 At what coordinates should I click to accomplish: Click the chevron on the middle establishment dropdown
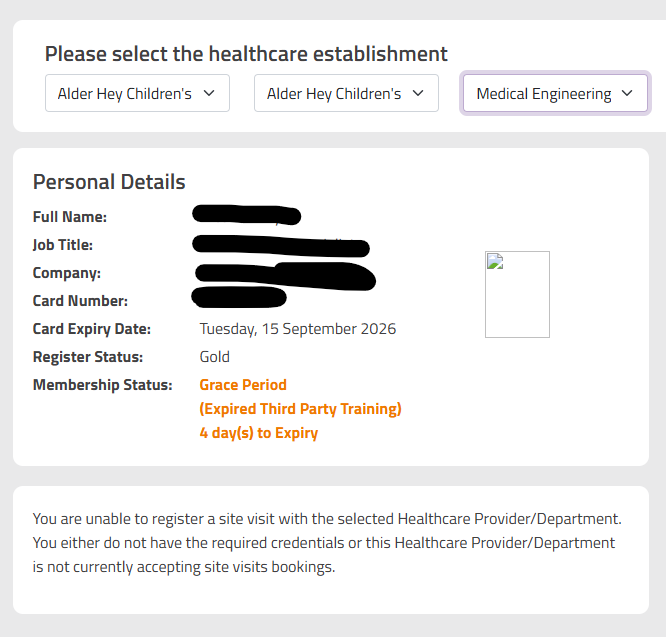(418, 93)
